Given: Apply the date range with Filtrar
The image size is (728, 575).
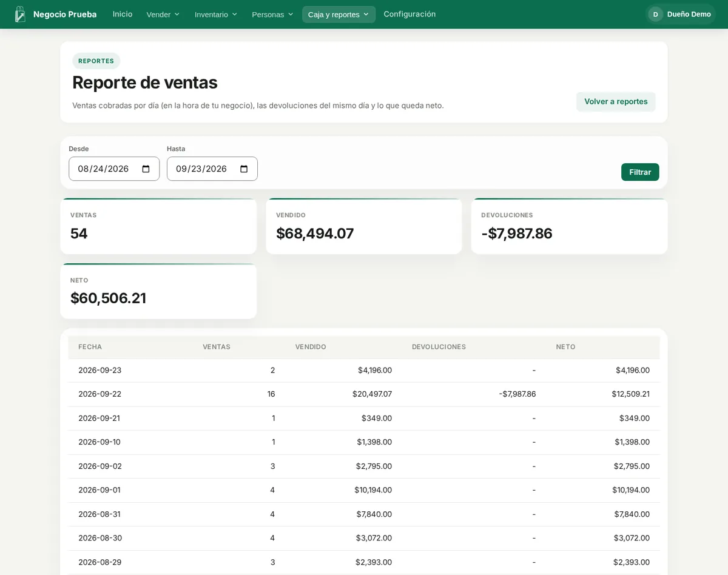Looking at the screenshot, I should (x=640, y=172).
